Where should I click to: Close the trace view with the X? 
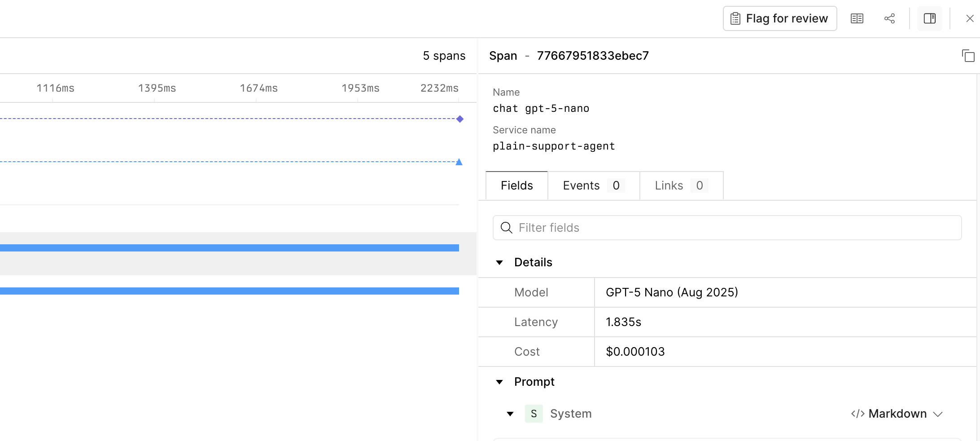point(970,18)
